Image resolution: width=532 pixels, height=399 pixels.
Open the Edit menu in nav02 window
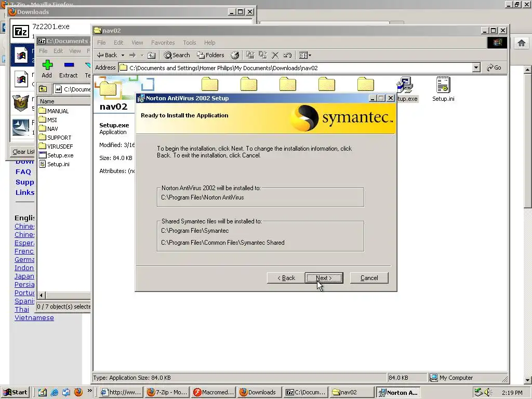[x=118, y=43]
